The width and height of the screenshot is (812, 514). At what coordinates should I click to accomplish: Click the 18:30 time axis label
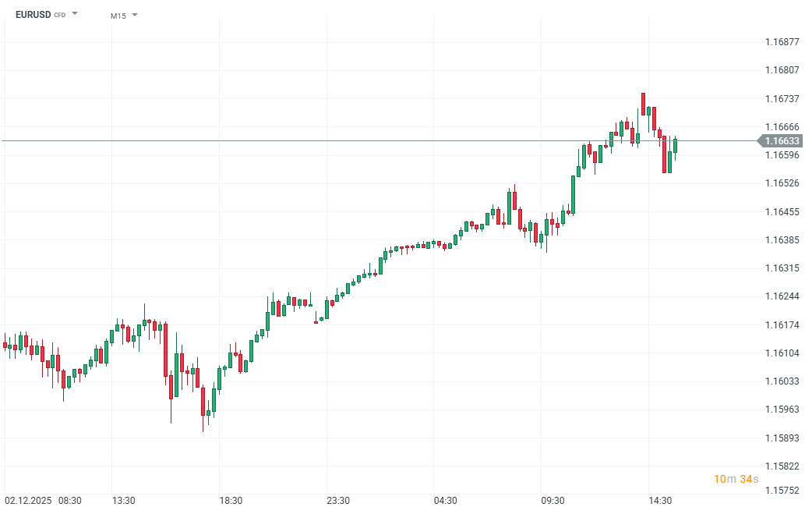tap(231, 501)
